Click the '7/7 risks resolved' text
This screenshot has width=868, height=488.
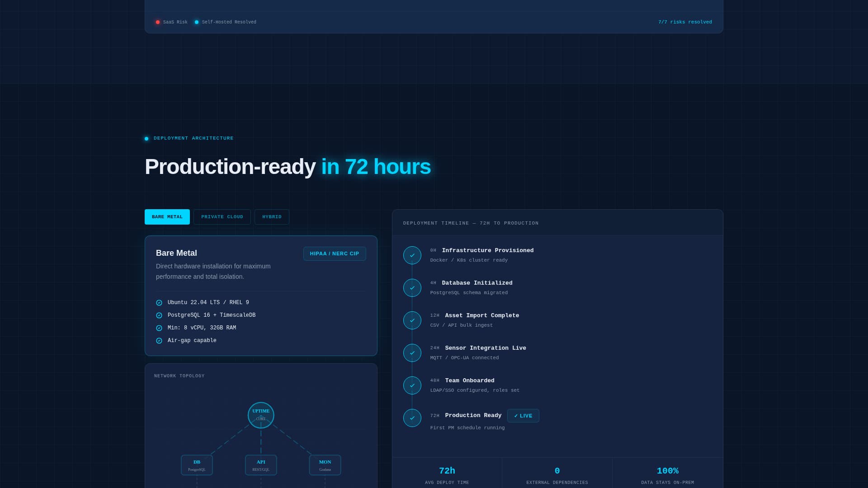[685, 22]
